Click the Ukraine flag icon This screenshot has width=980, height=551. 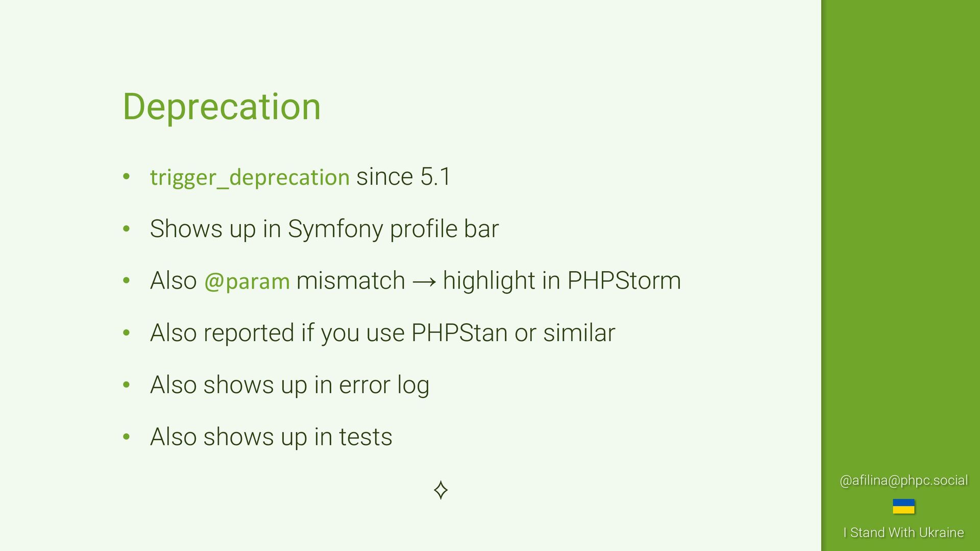click(903, 507)
